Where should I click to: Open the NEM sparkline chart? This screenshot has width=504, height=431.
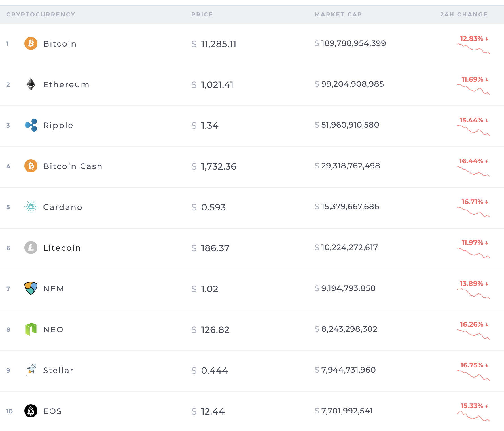tap(473, 294)
